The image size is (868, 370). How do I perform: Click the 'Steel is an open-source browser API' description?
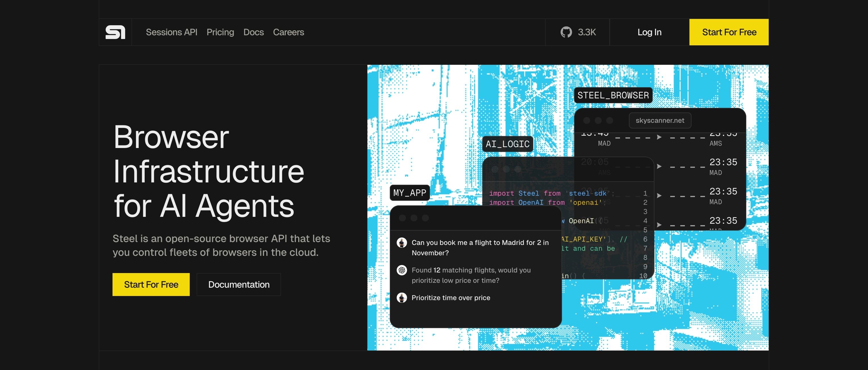[x=221, y=245]
